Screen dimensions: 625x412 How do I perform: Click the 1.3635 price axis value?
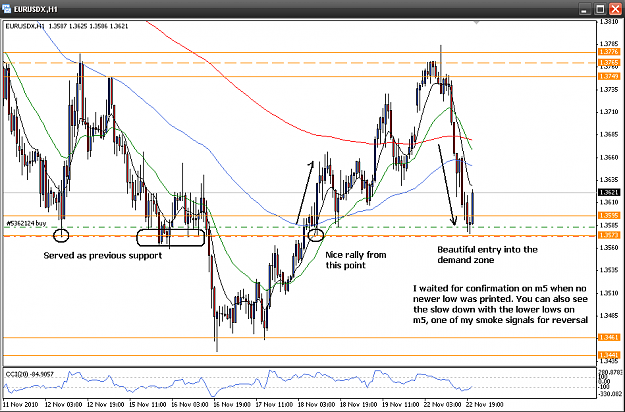pos(609,179)
